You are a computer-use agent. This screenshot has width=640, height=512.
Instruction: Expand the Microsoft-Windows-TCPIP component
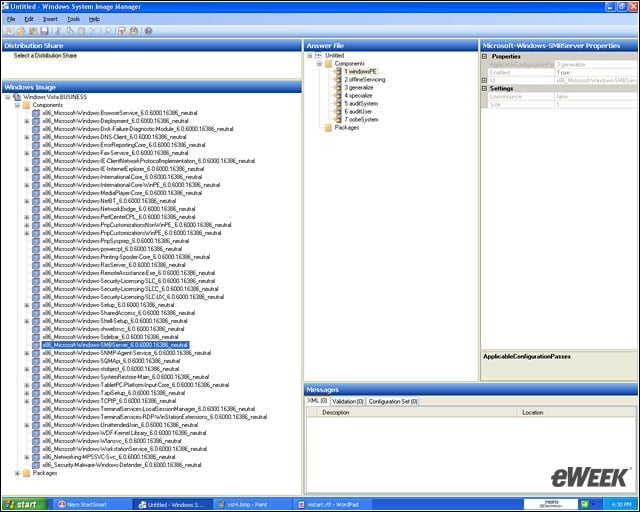(27, 401)
